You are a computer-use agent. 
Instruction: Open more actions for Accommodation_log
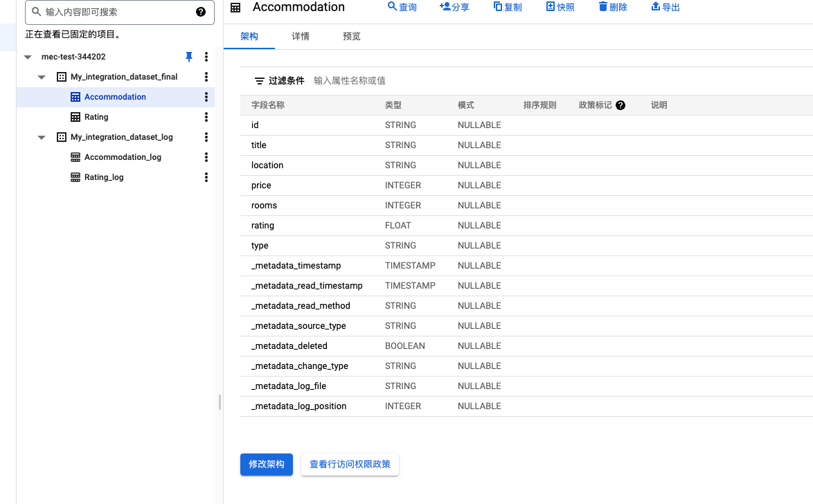206,157
